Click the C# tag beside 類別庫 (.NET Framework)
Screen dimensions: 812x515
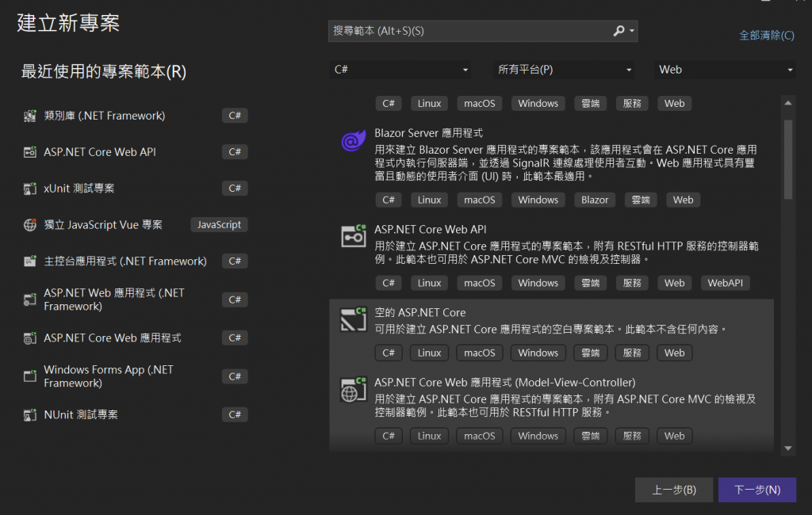pyautogui.click(x=235, y=116)
